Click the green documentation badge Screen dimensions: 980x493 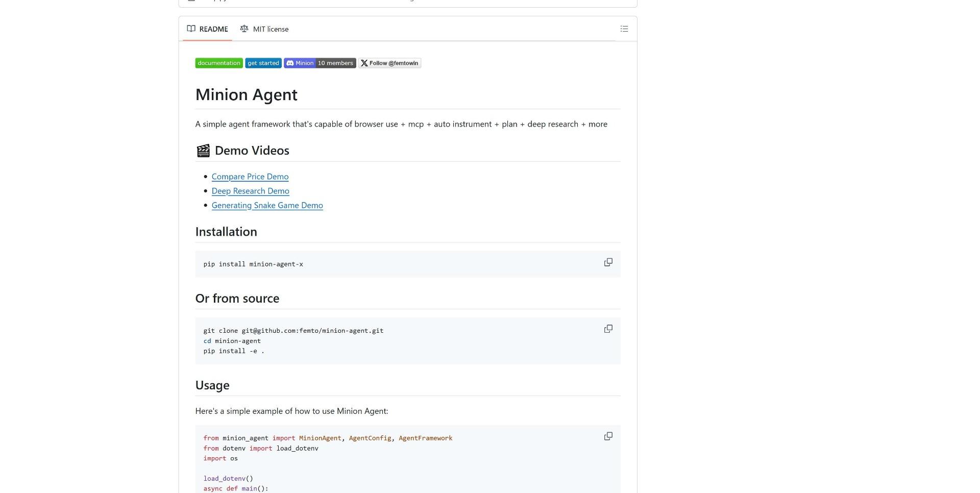click(219, 63)
